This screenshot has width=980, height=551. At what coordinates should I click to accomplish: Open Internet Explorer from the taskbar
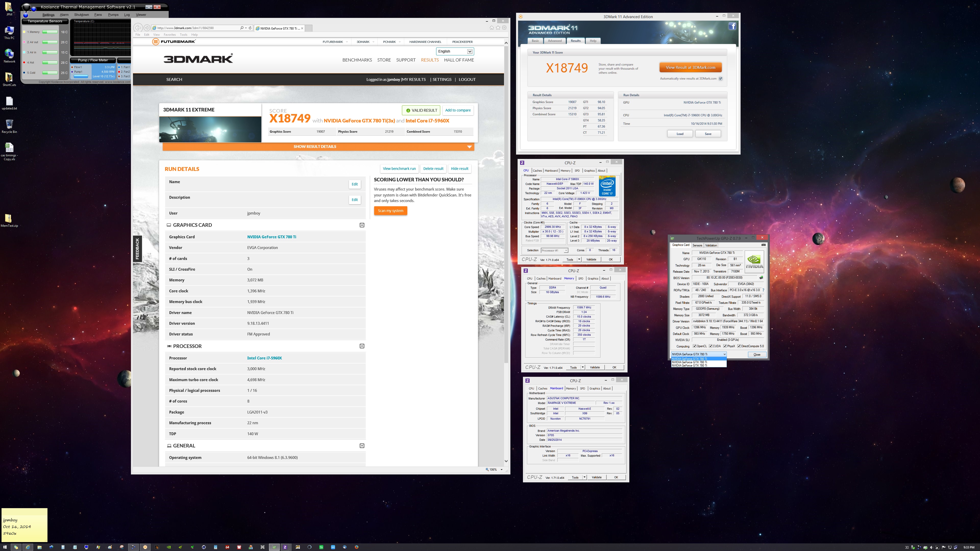pos(27,547)
